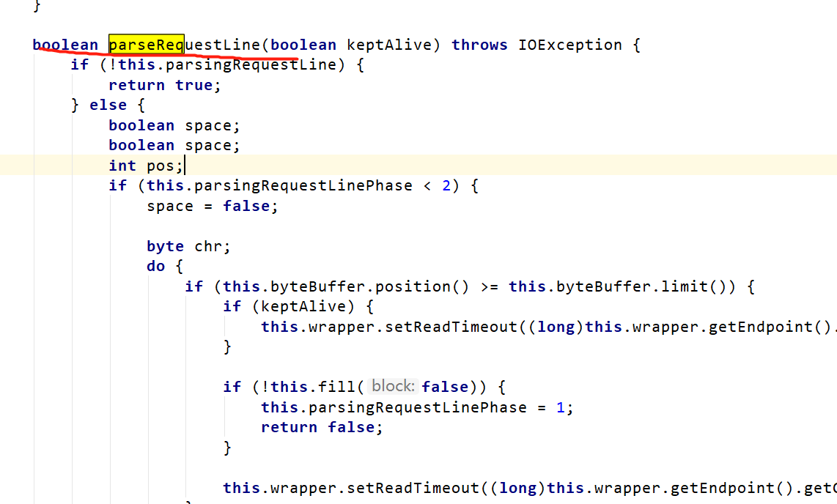Click the block: inlay parameter hint
837x504 pixels.
[392, 386]
